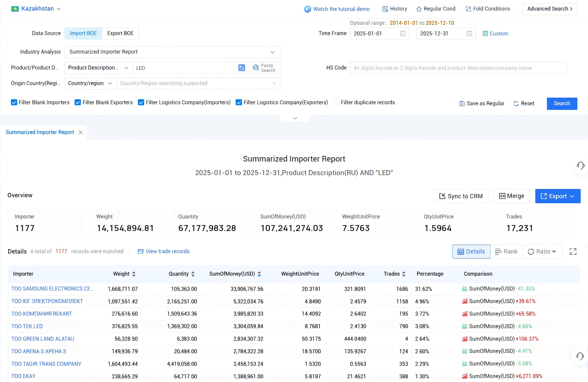Image resolution: width=588 pixels, height=382 pixels.
Task: Open the end date calendar icon
Action: [469, 33]
